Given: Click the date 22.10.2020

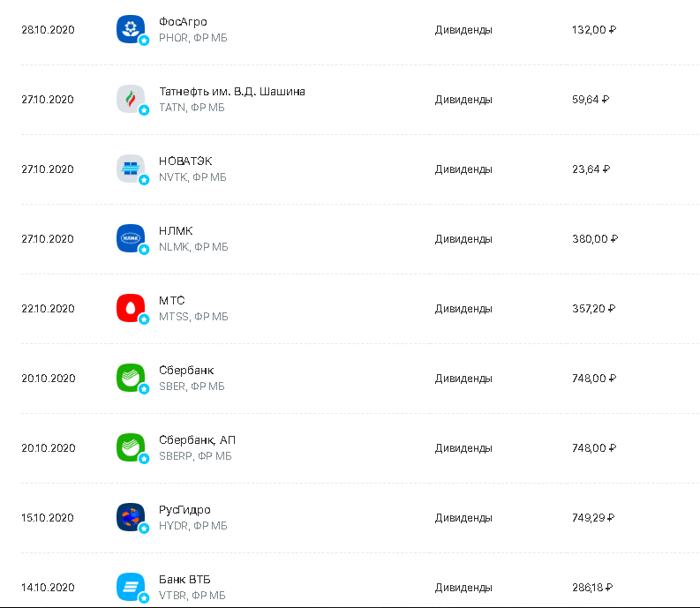Looking at the screenshot, I should tap(49, 309).
